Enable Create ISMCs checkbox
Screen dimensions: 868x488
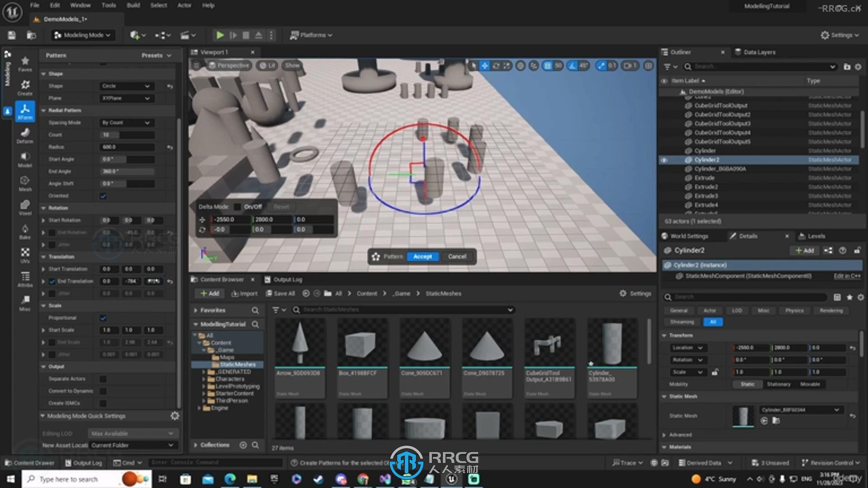103,403
